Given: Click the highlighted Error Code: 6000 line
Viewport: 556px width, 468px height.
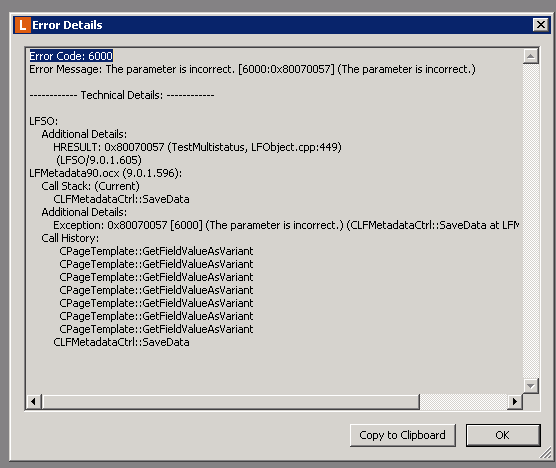Looking at the screenshot, I should pos(71,56).
